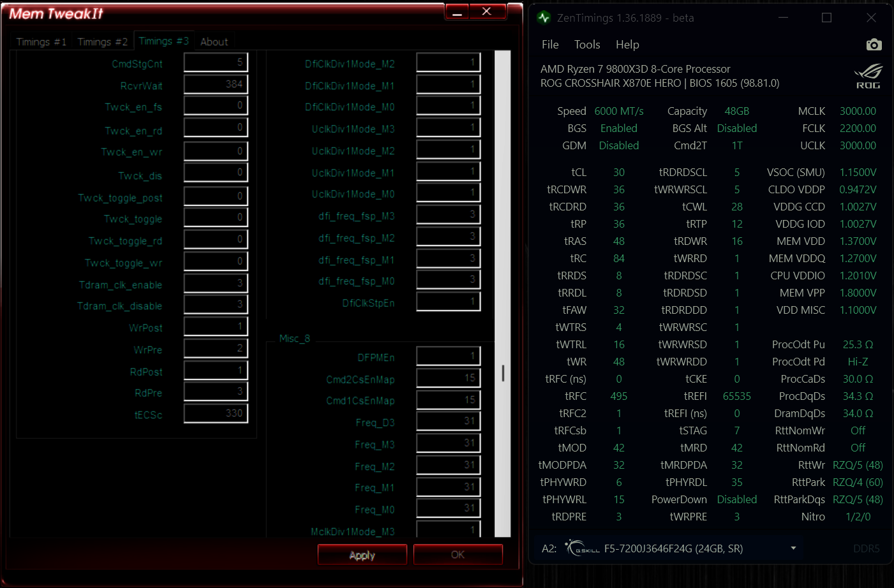Click the tRFC value 495
894x588 pixels.
pos(619,396)
